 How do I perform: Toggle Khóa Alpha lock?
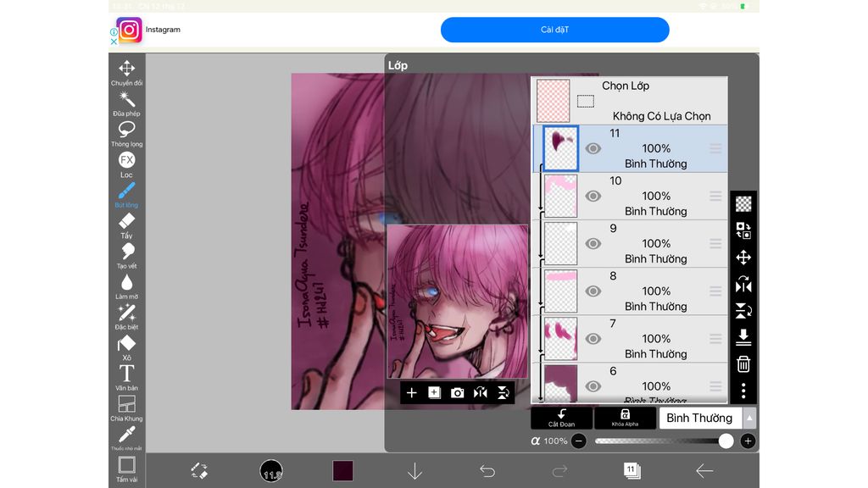(x=625, y=419)
